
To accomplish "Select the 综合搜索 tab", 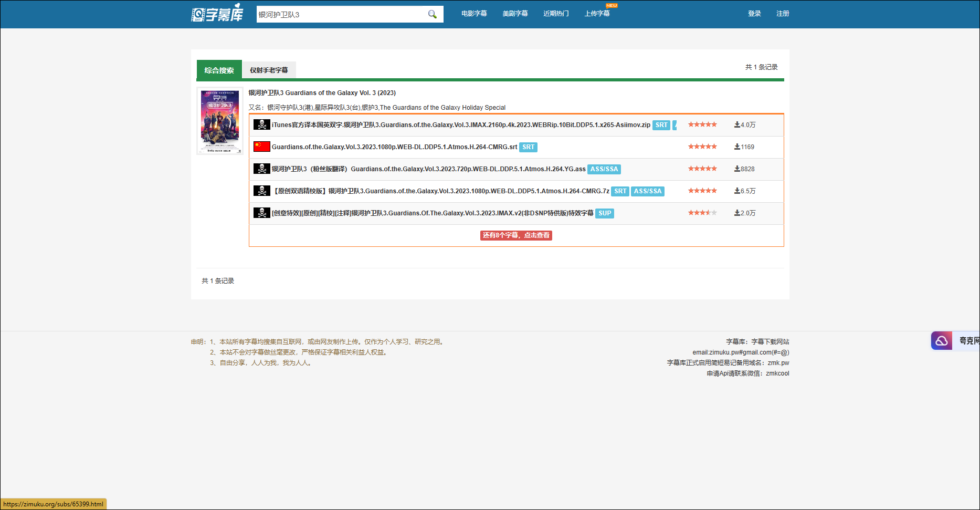I will pyautogui.click(x=219, y=70).
